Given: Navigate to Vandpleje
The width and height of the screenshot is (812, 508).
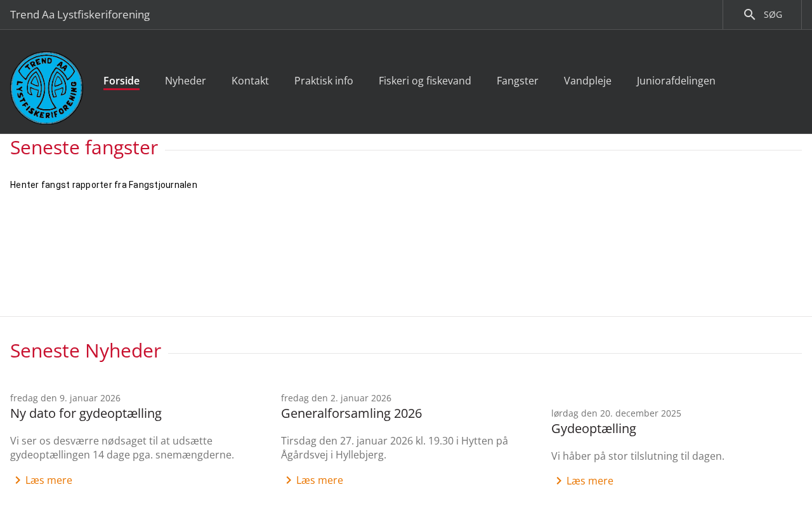Looking at the screenshot, I should pos(587,81).
